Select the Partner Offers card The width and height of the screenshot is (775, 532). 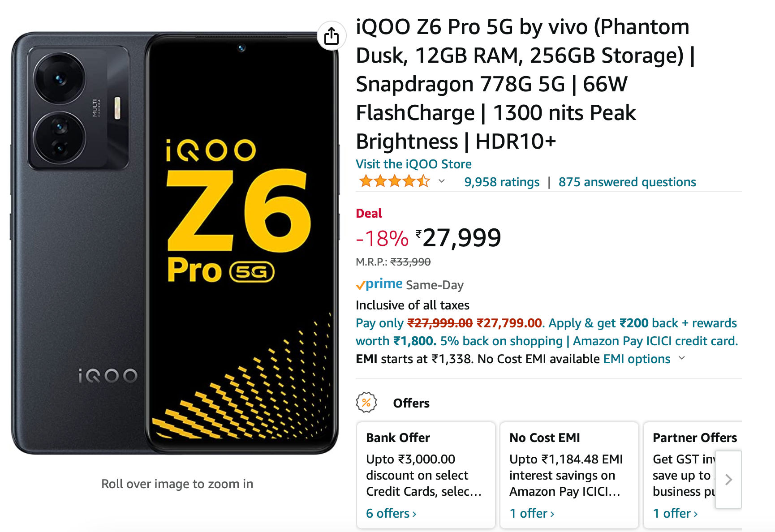coord(693,475)
